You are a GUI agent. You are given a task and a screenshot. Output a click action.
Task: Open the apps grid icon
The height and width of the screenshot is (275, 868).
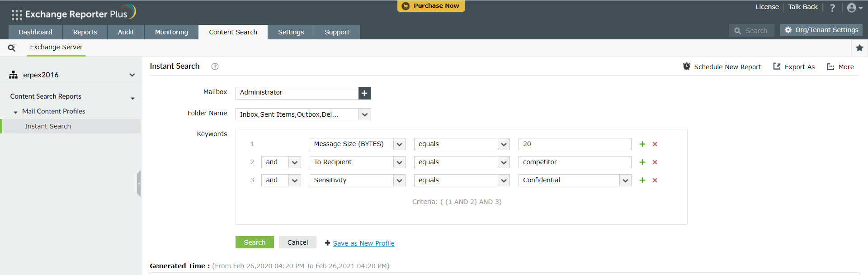click(x=17, y=15)
